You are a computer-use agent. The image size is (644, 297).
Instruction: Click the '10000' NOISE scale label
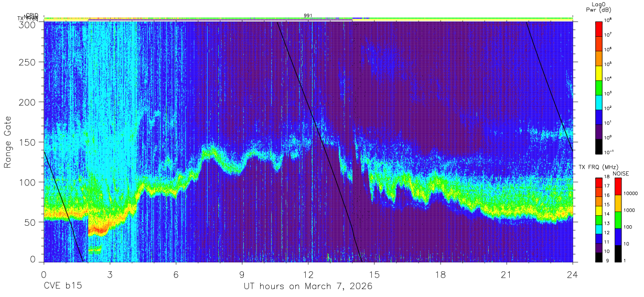point(631,193)
